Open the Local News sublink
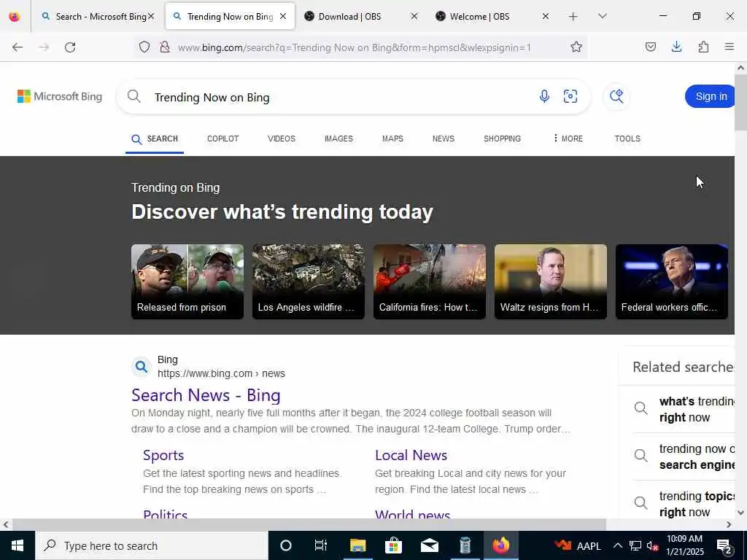Screen dimensions: 747x560 click(411, 455)
